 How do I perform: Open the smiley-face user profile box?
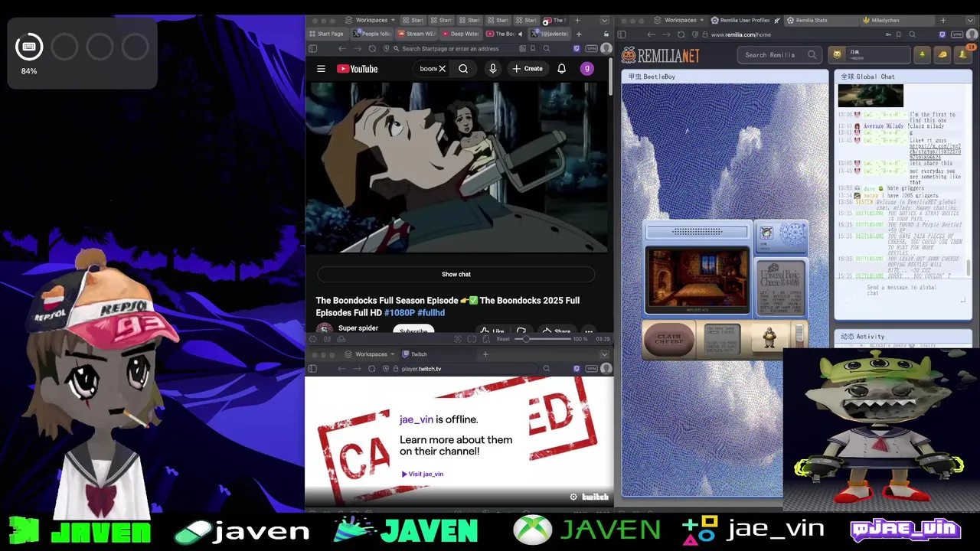click(x=870, y=55)
